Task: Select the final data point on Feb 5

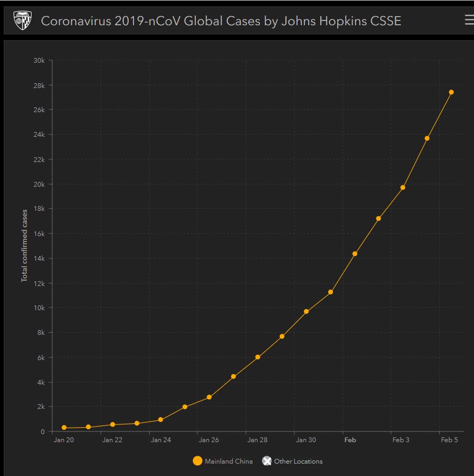Action: pos(451,92)
